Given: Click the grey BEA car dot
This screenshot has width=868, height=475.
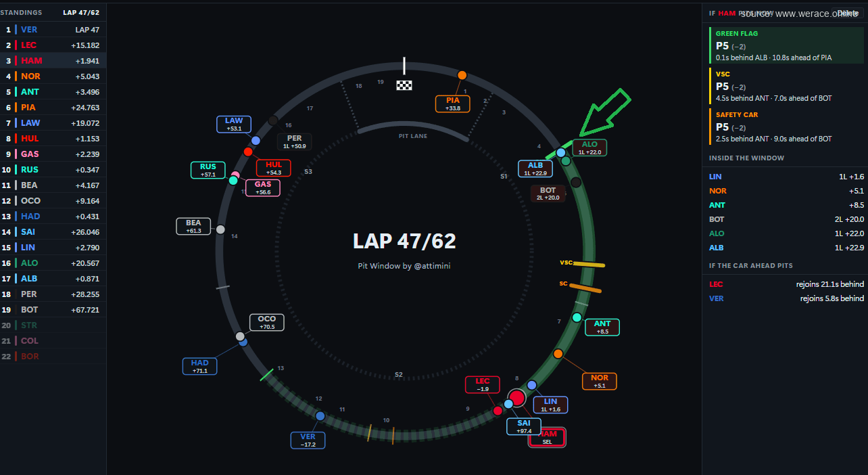Looking at the screenshot, I should tap(220, 229).
